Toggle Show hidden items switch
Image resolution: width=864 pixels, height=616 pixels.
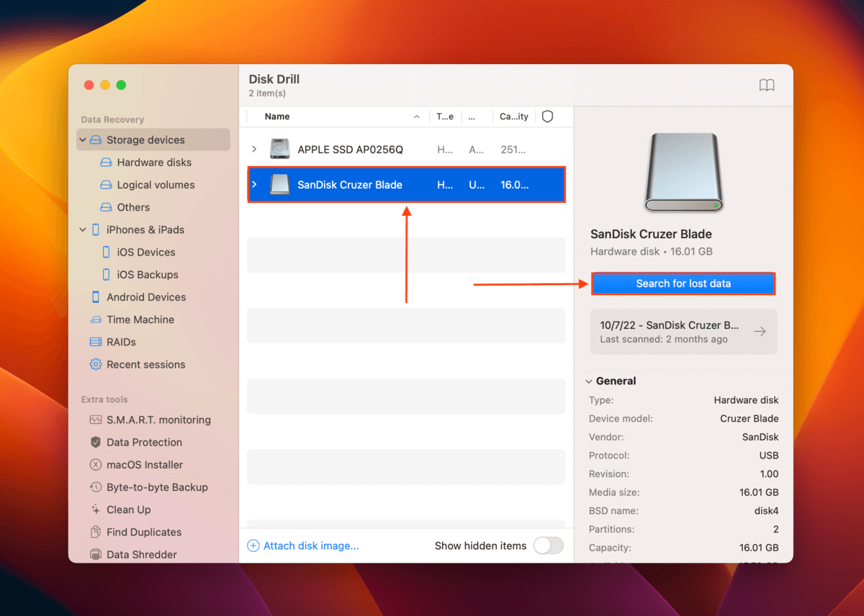549,546
